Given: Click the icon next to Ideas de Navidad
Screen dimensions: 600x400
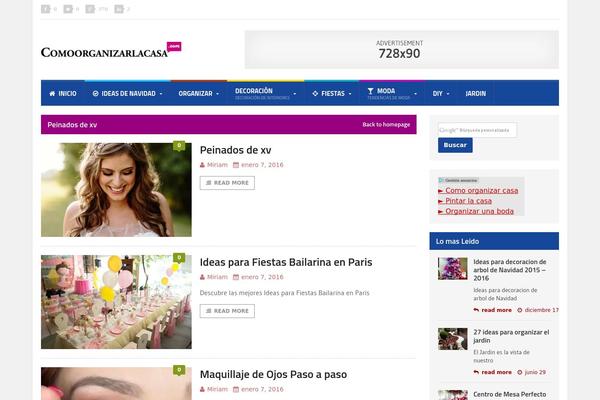Looking at the screenshot, I should pos(96,93).
